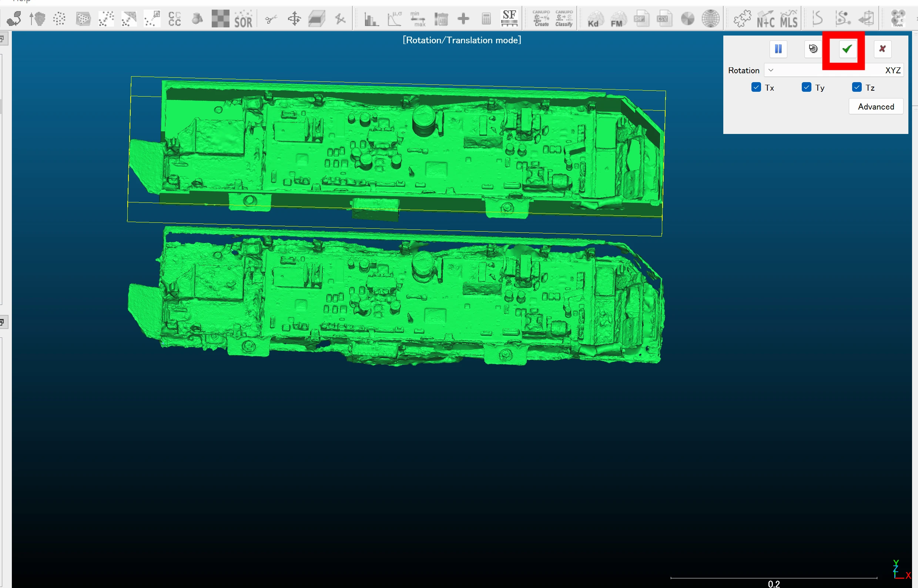Image resolution: width=918 pixels, height=588 pixels.
Task: Show the scalar field histogram
Action: point(371,19)
